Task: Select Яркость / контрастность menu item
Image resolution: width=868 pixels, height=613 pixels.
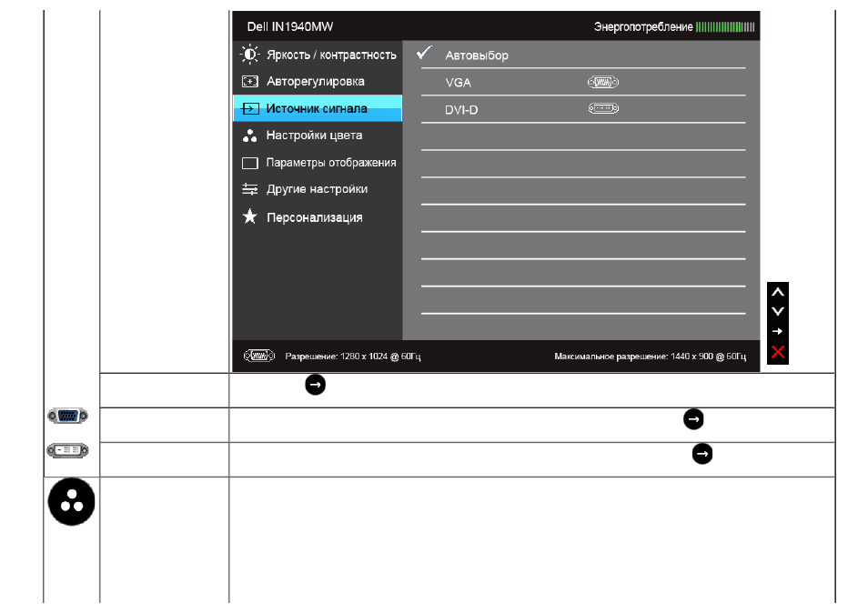Action: click(x=318, y=55)
